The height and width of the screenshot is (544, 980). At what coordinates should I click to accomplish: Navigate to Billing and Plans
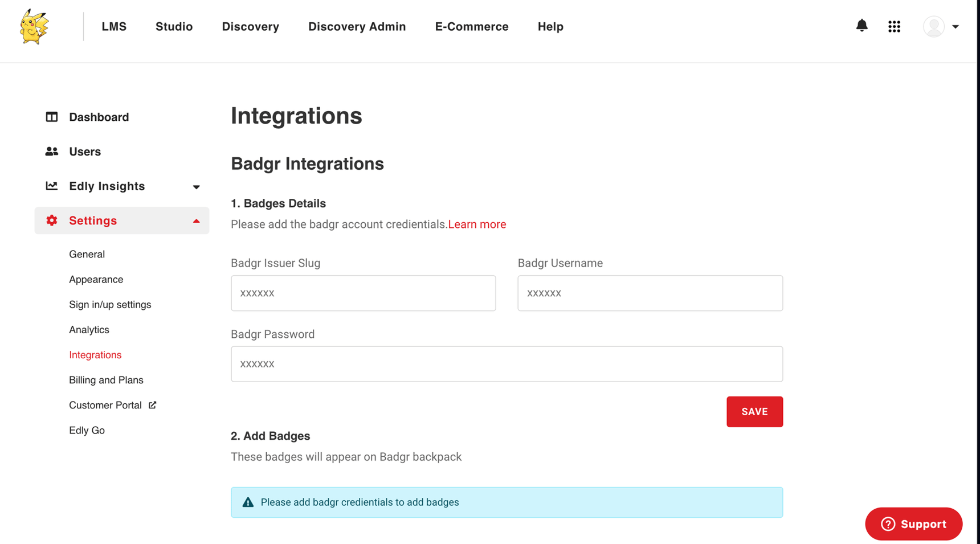(106, 379)
